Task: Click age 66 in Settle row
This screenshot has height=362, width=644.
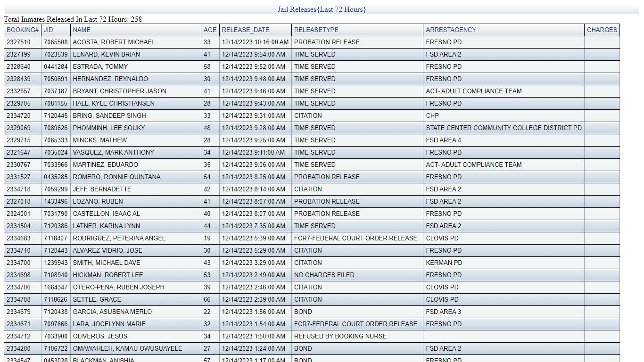Action: pos(207,299)
